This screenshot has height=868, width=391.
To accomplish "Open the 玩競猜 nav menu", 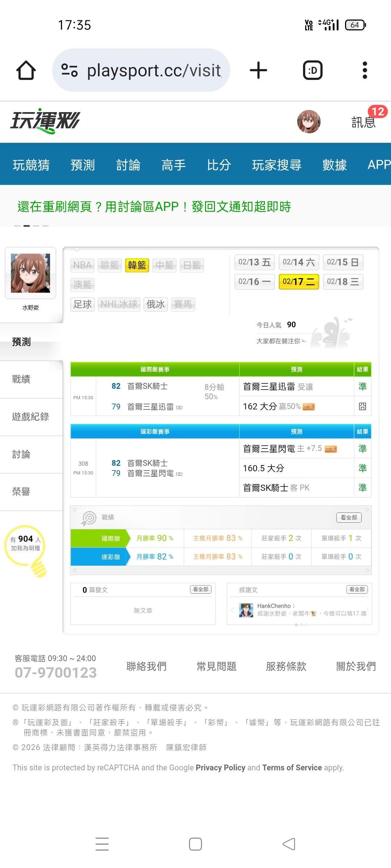I will 31,165.
